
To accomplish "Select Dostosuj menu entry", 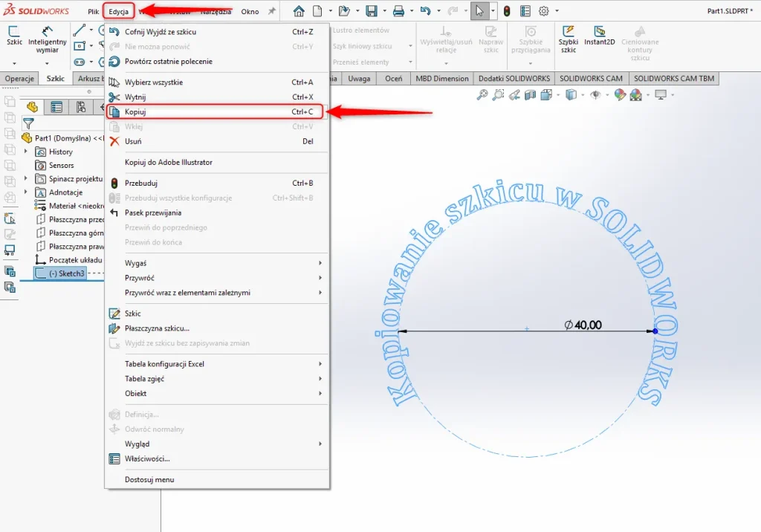I will click(217, 479).
